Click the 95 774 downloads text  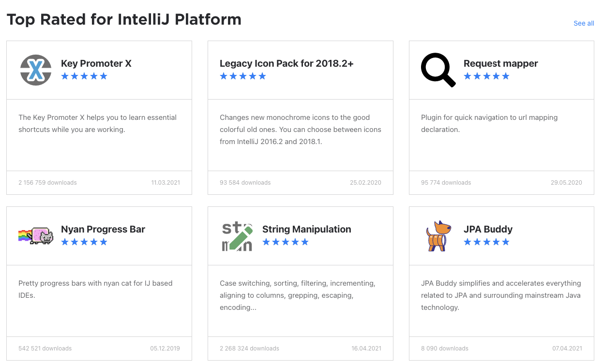(446, 183)
